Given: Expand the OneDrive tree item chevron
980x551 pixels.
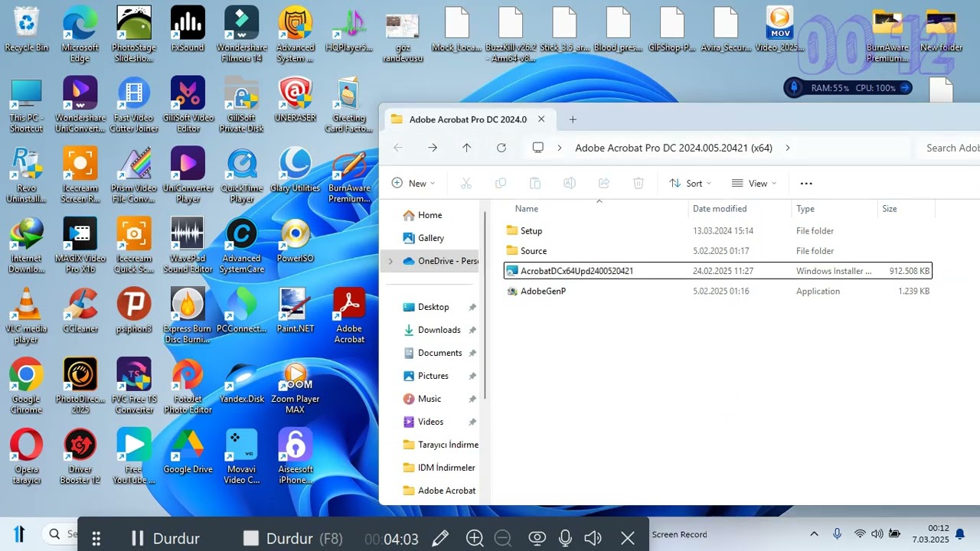Looking at the screenshot, I should point(390,261).
